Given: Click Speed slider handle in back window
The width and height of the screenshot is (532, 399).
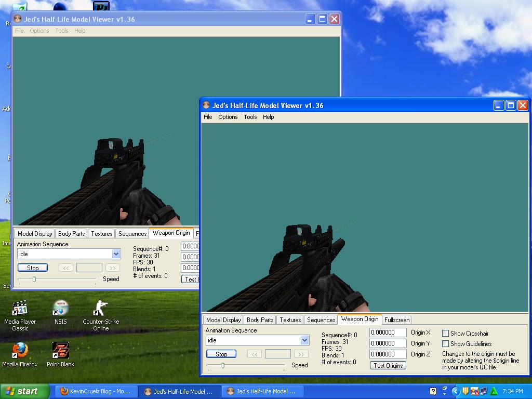Looking at the screenshot, I should coord(34,279).
